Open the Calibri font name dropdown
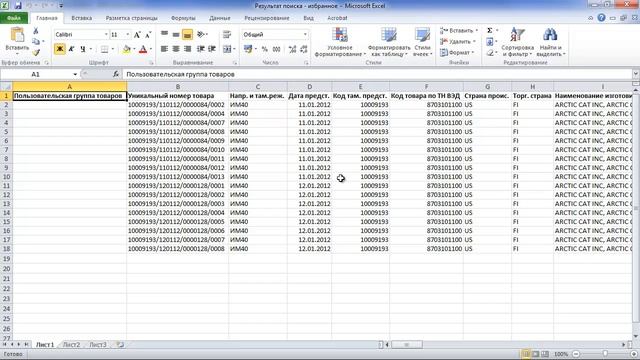The width and height of the screenshot is (640, 360). pyautogui.click(x=106, y=35)
